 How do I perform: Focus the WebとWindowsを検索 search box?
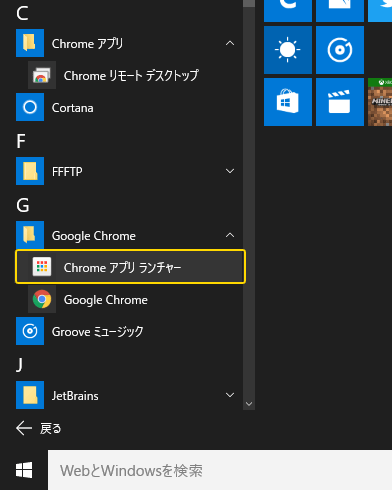point(220,470)
